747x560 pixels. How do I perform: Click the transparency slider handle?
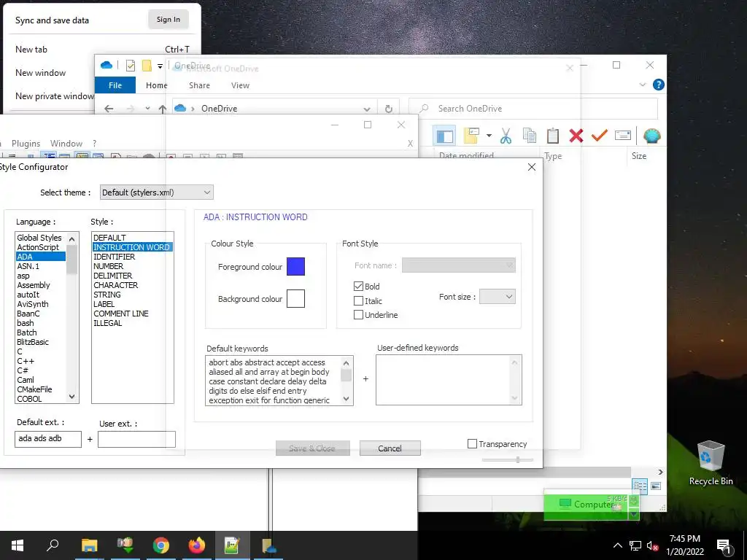(x=518, y=460)
